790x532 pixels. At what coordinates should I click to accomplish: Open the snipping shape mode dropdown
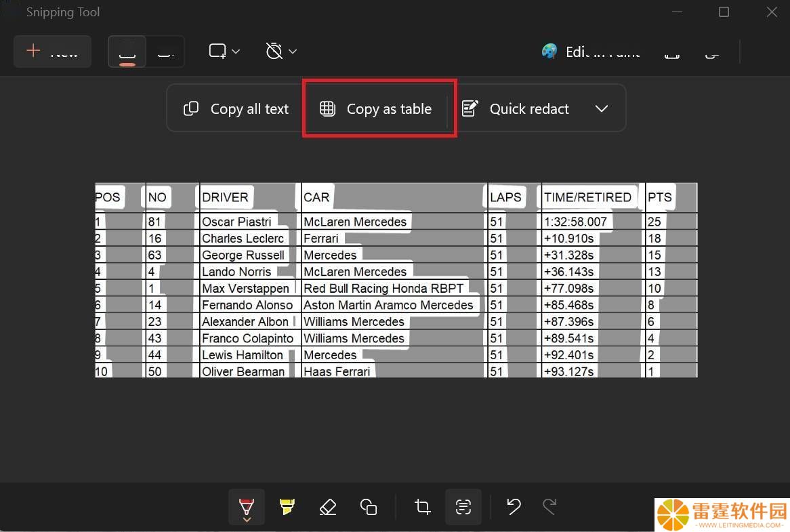(224, 51)
